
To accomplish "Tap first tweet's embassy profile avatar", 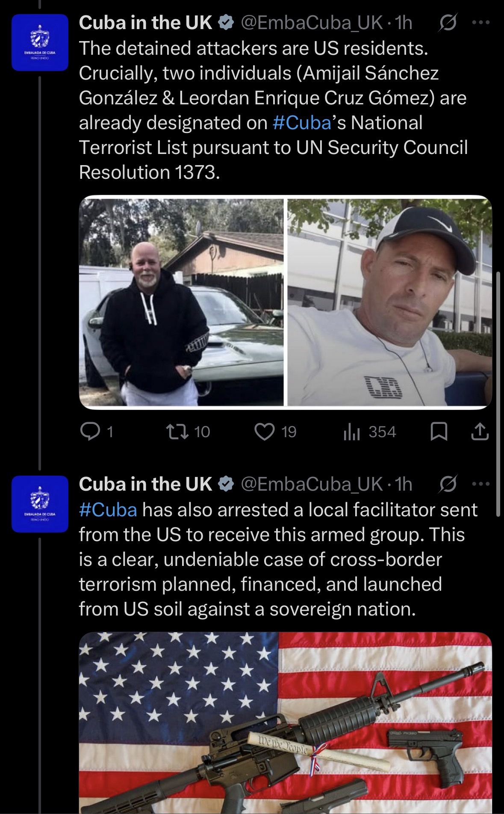I will 40,42.
